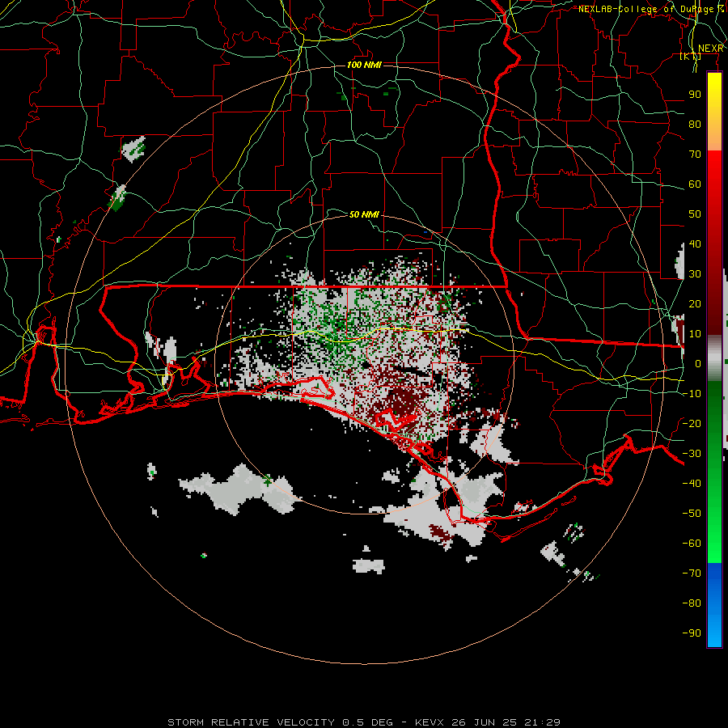
Task: Click the -60 value on velocity scale
Action: coord(692,544)
